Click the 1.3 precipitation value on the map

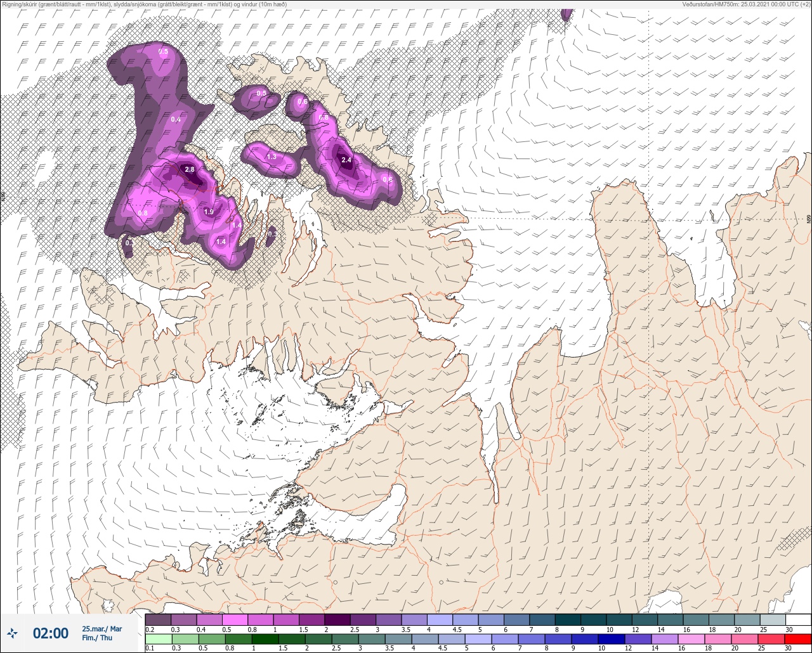coord(272,157)
